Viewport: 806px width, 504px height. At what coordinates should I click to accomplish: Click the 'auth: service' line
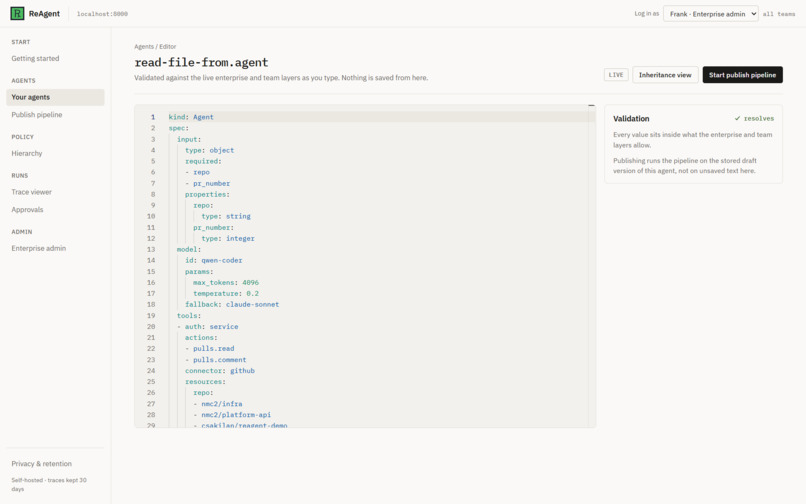pyautogui.click(x=208, y=327)
